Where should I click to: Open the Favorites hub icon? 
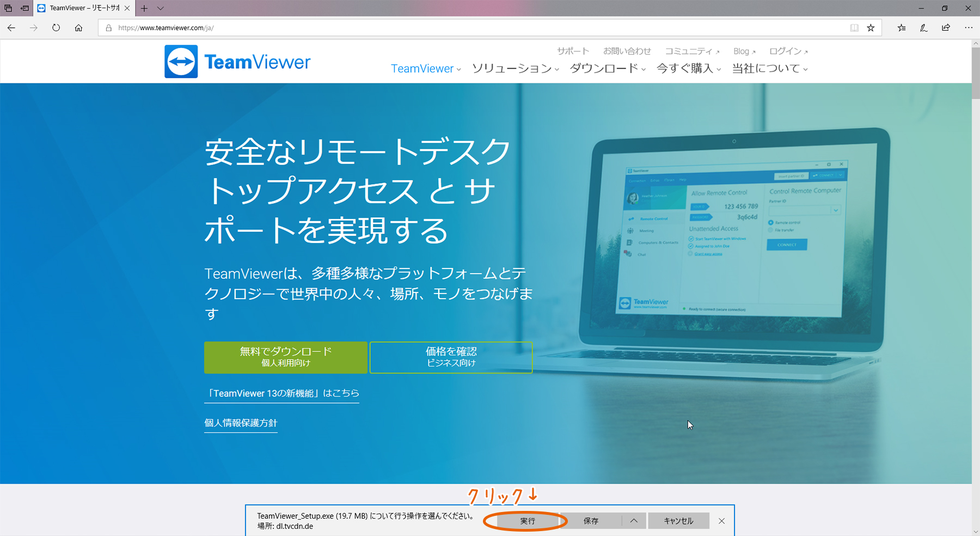coord(902,28)
